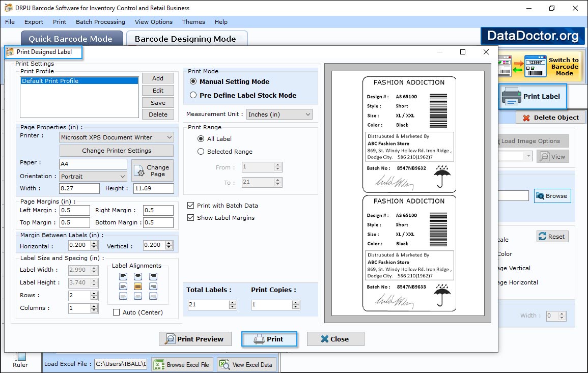Decrease the Columns value
Viewport: 588px width, 373px height.
click(x=94, y=310)
